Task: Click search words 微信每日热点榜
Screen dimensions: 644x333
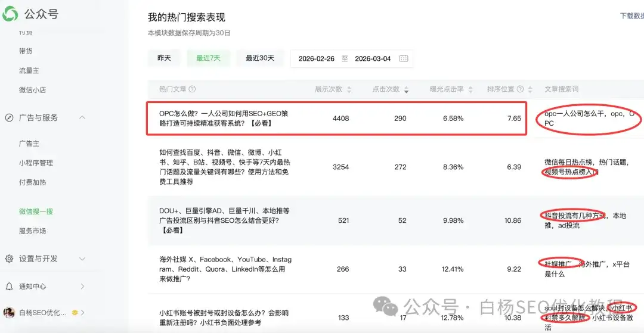Action: [569, 162]
